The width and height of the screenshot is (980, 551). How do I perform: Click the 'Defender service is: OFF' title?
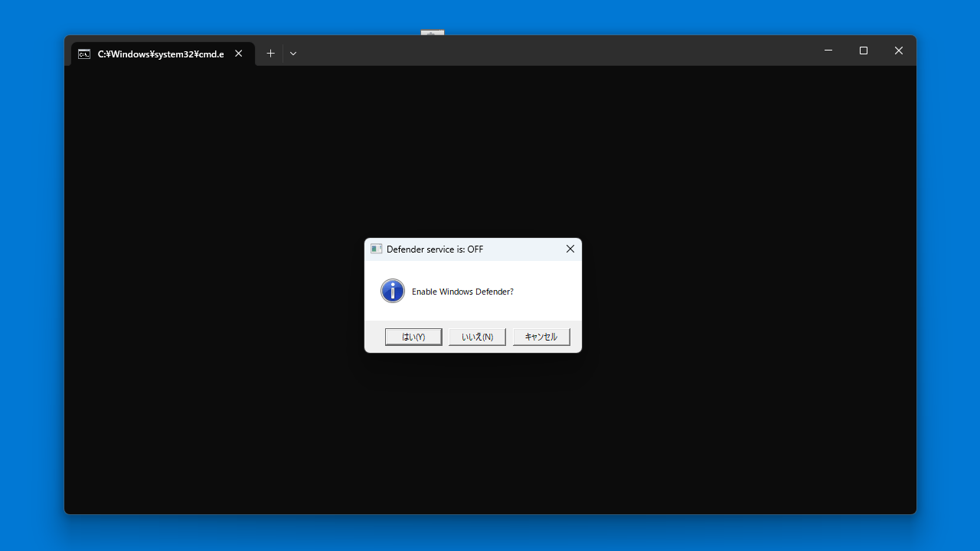point(435,249)
